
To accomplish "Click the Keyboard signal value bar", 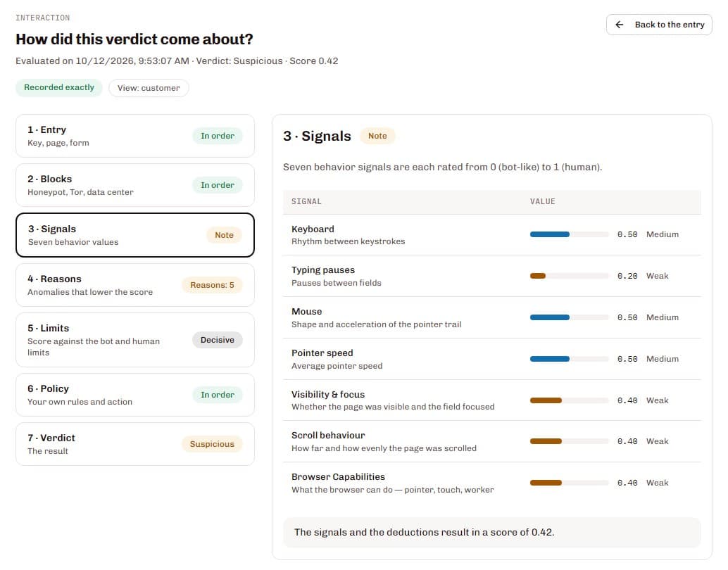I will pyautogui.click(x=569, y=234).
